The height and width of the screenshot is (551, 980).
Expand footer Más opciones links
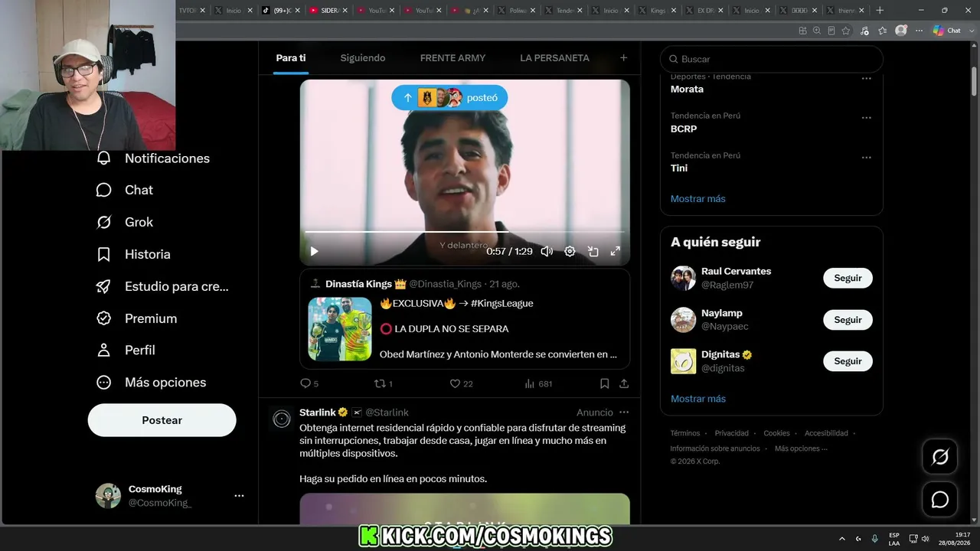801,448
